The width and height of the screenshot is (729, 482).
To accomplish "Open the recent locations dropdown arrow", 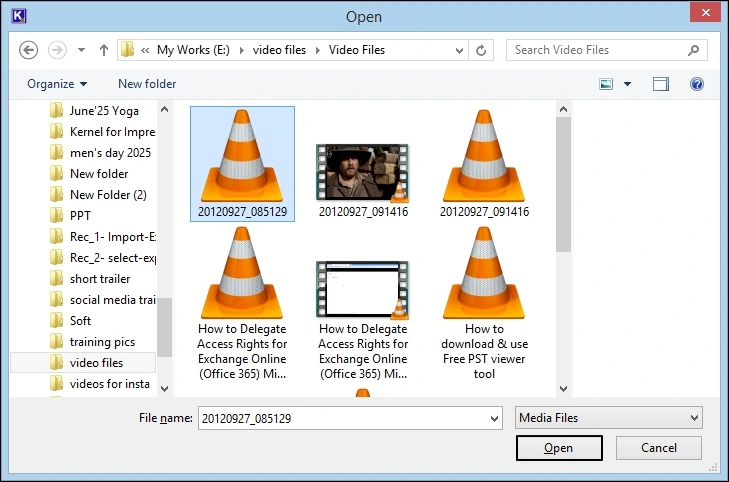I will (81, 50).
